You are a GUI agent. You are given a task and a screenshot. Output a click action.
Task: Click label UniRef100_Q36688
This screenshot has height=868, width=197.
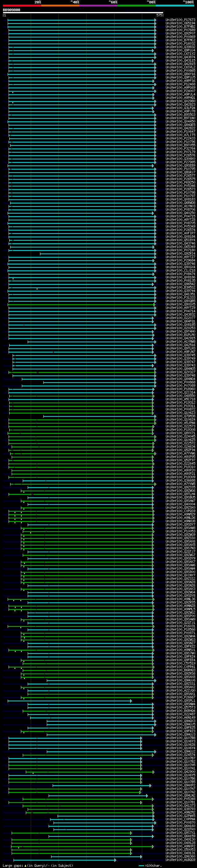180,480
